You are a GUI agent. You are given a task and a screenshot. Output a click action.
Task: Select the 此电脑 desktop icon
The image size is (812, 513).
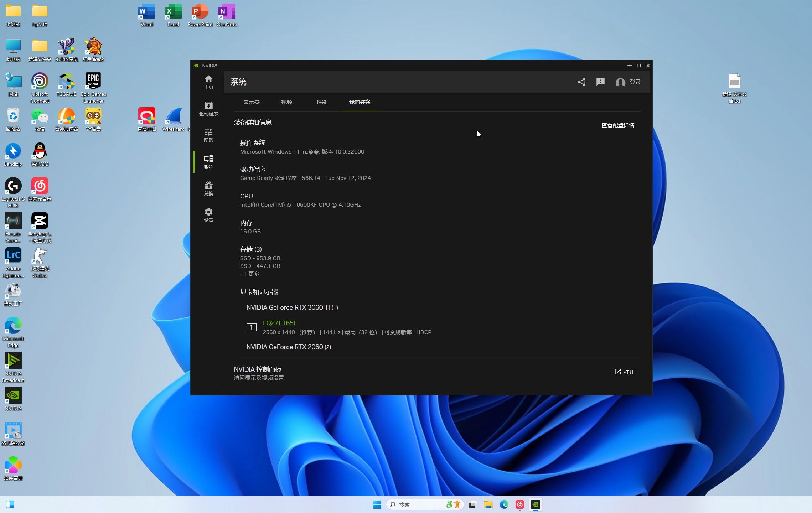[x=13, y=50]
